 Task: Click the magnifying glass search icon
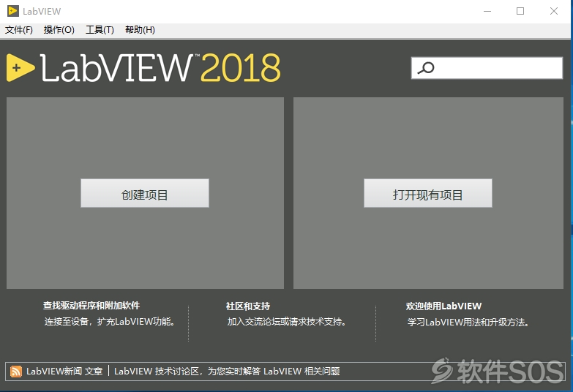426,68
